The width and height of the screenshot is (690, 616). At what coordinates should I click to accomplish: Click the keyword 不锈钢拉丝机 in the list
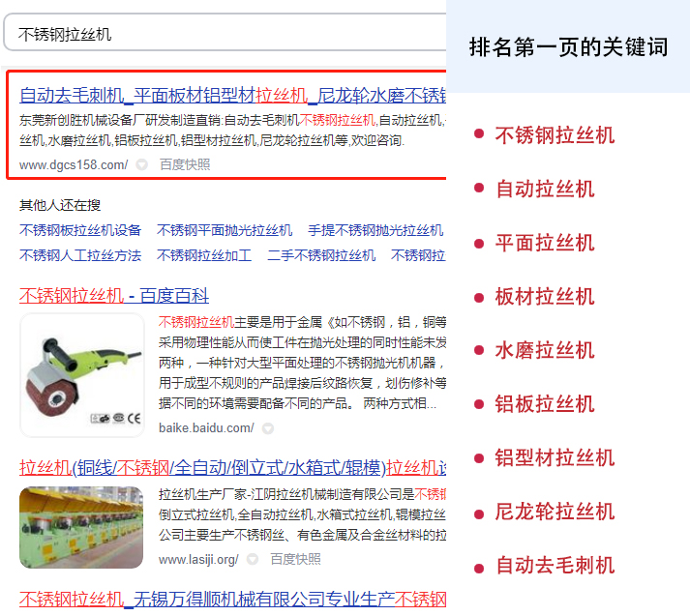(x=555, y=135)
